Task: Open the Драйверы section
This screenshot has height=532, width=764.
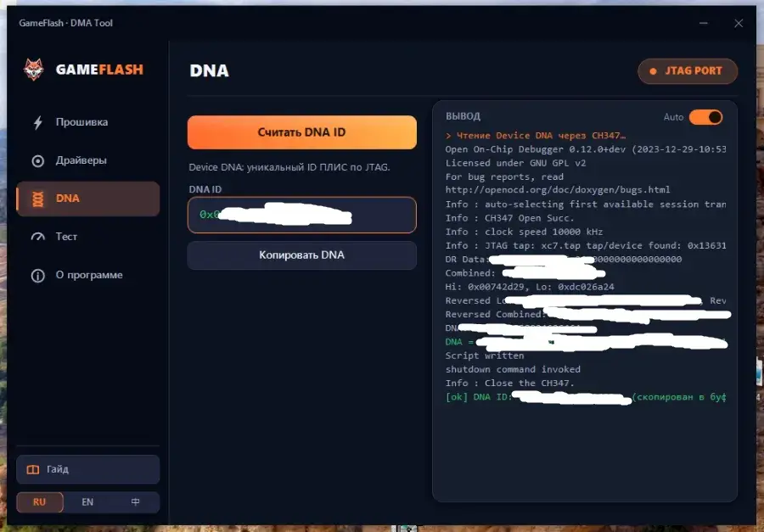Action: (87, 160)
